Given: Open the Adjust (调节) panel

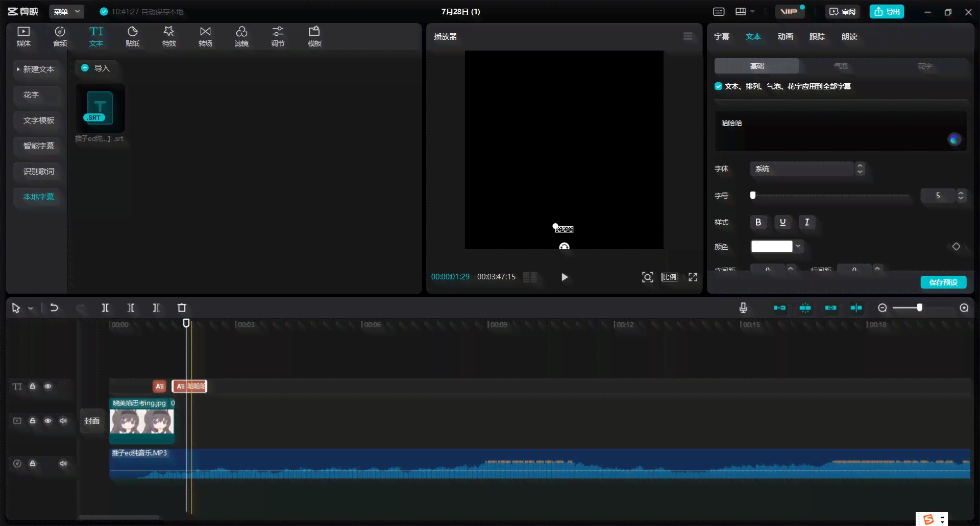Looking at the screenshot, I should point(278,36).
